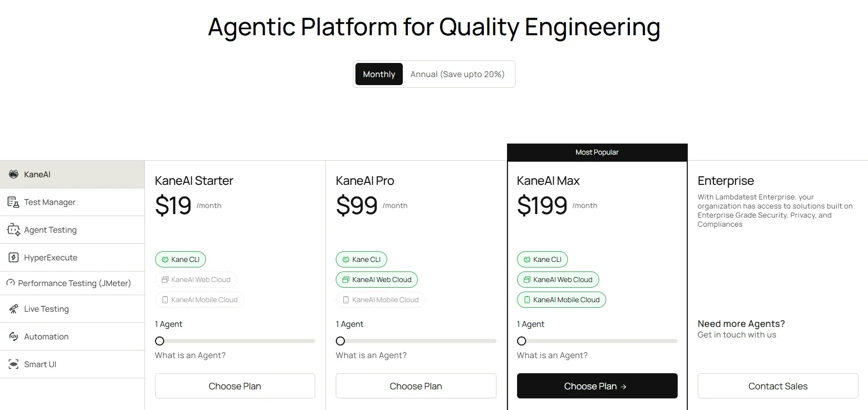Click the KaneAI Starter plan title
Image resolution: width=868 pixels, height=410 pixels.
[x=194, y=180]
